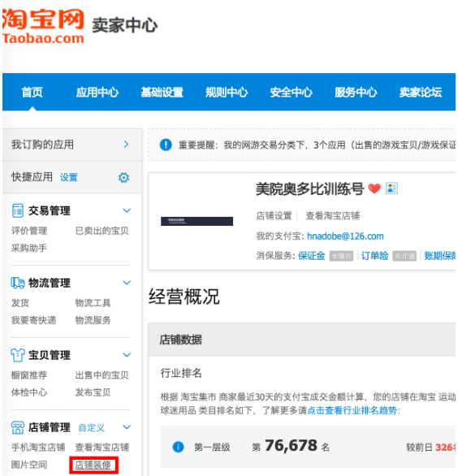Open the quick apps settings gear
Image resolution: width=458 pixels, height=476 pixels.
pyautogui.click(x=123, y=177)
